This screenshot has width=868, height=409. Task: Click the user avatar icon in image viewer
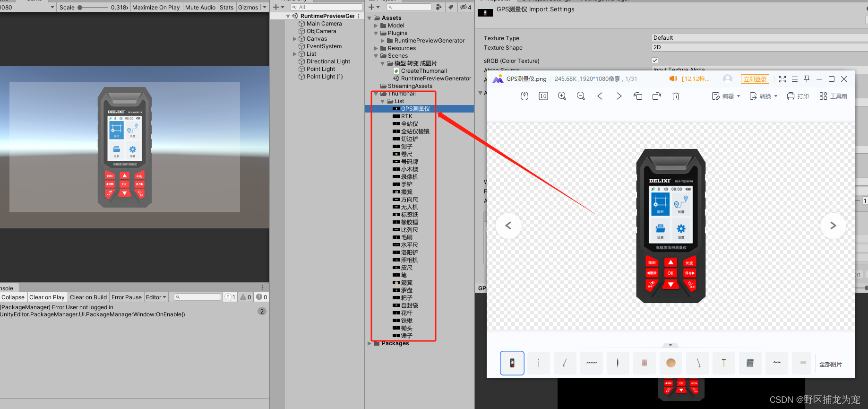pyautogui.click(x=728, y=78)
